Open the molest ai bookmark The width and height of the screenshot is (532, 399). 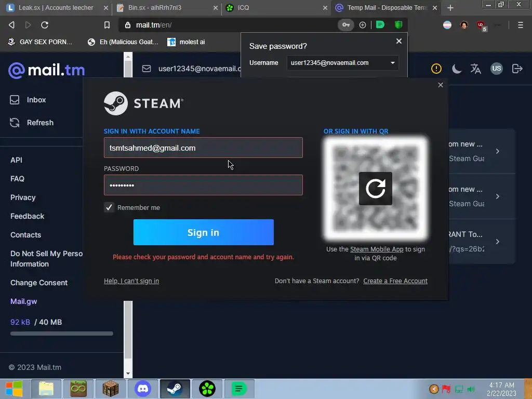(187, 42)
